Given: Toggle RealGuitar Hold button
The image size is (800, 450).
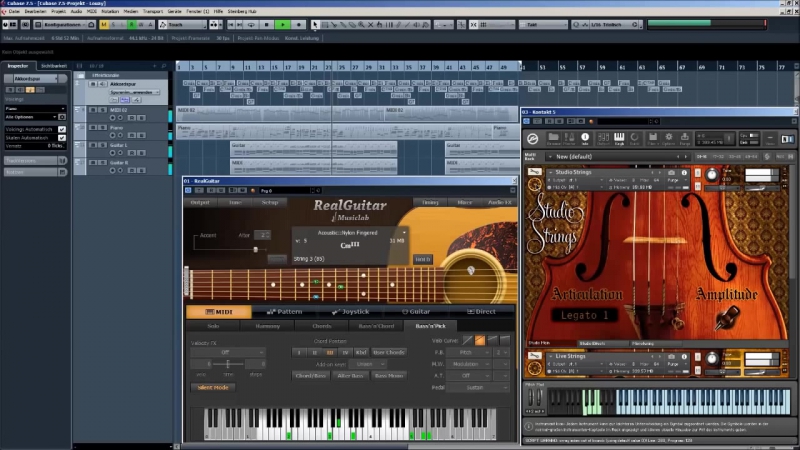Looking at the screenshot, I should tap(422, 259).
